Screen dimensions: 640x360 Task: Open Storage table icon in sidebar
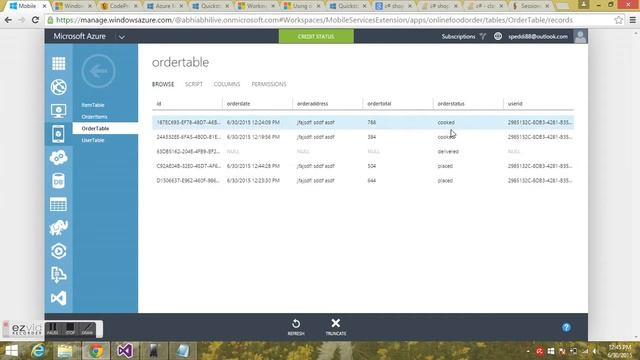point(58,204)
